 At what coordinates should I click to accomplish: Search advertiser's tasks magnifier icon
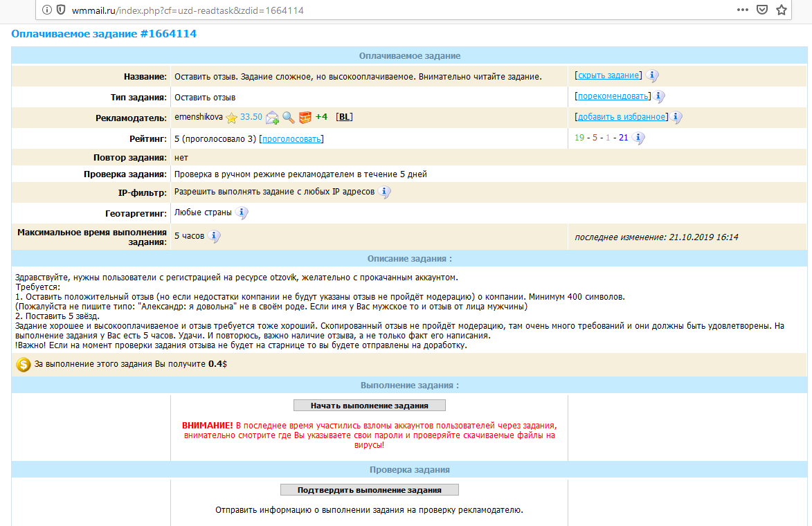(x=289, y=118)
